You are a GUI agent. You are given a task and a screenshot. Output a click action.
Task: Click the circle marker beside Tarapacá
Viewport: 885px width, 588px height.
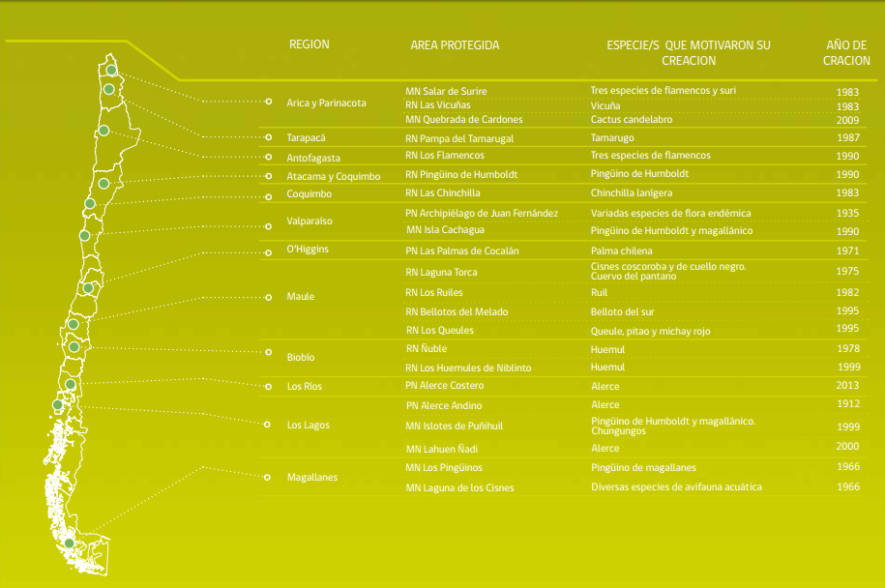tap(269, 137)
